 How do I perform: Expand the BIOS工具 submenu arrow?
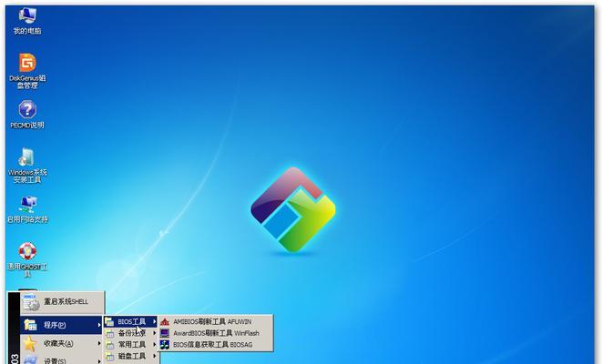point(154,321)
